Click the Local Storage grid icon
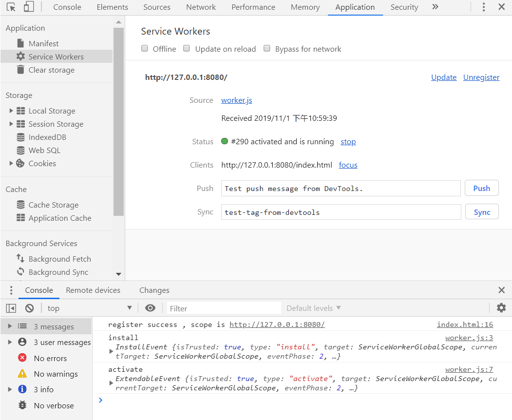Screen dimensions: 512x420 coord(20,111)
